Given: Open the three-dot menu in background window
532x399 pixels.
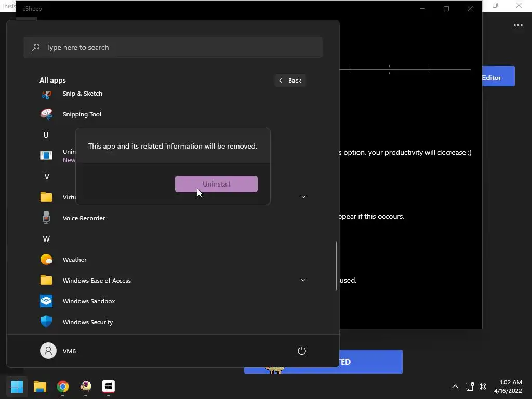Looking at the screenshot, I should 518,25.
